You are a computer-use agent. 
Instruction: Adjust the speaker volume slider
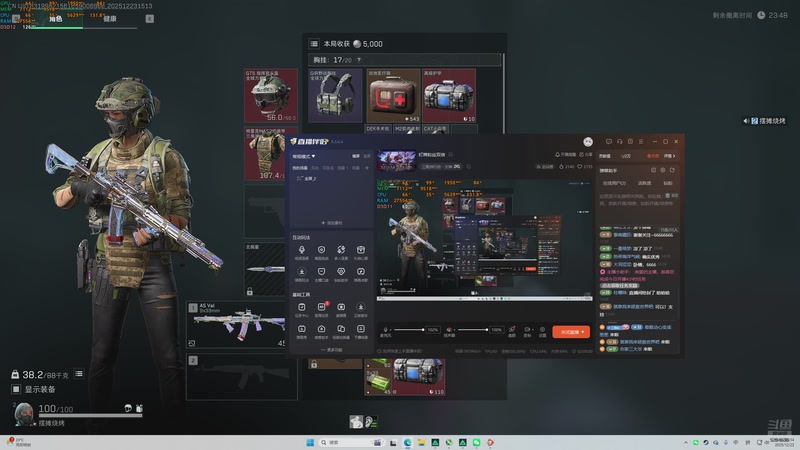(472, 330)
